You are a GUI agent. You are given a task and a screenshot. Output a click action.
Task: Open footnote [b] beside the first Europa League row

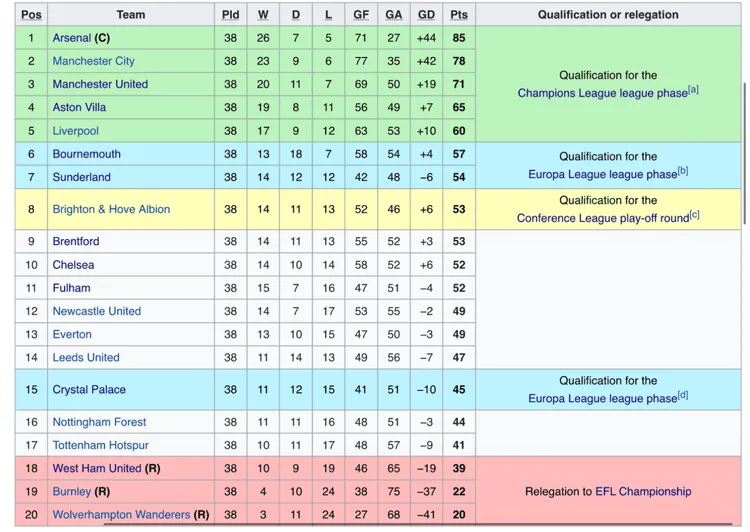[683, 171]
